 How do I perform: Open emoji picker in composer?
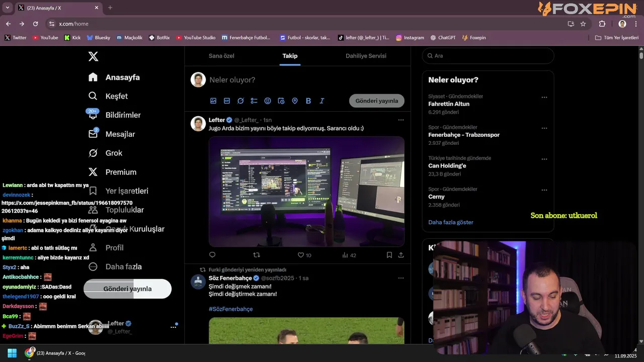coord(268,101)
